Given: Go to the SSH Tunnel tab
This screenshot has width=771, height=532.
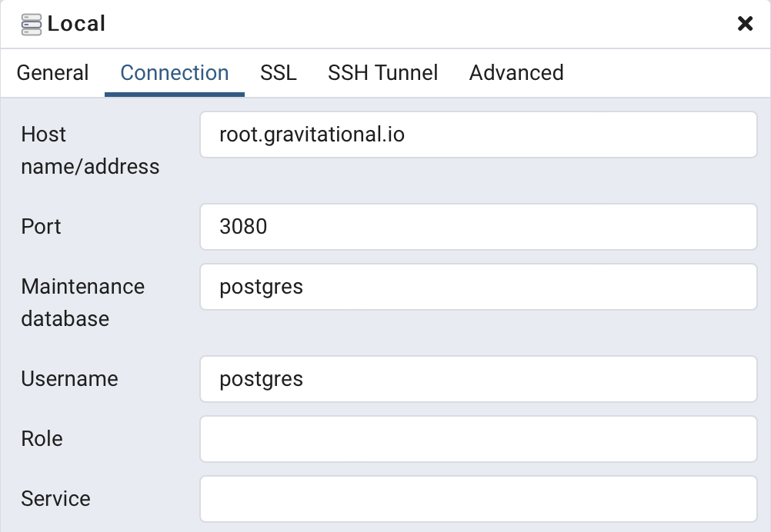Looking at the screenshot, I should [x=382, y=73].
